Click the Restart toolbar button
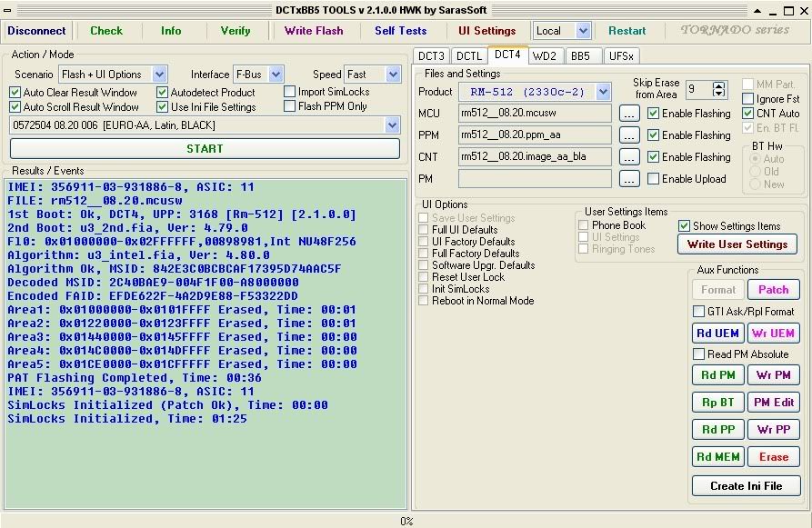Screen dimensions: 812x528 (x=627, y=31)
